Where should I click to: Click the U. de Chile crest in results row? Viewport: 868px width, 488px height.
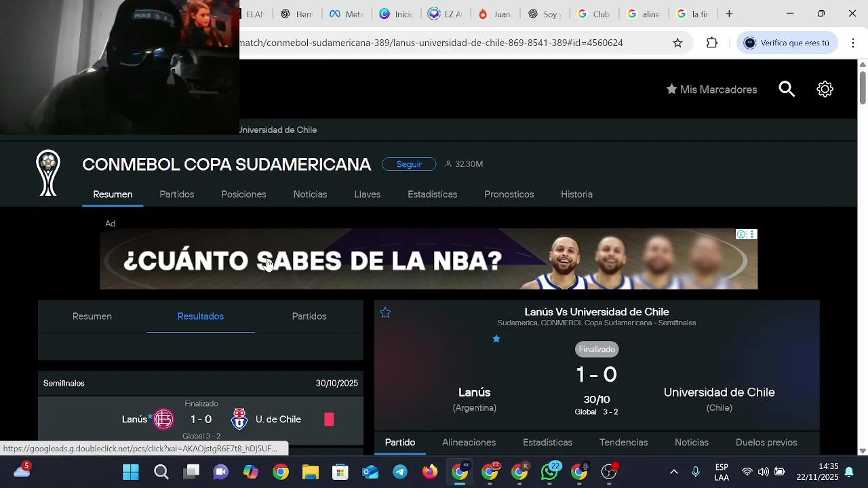(239, 420)
